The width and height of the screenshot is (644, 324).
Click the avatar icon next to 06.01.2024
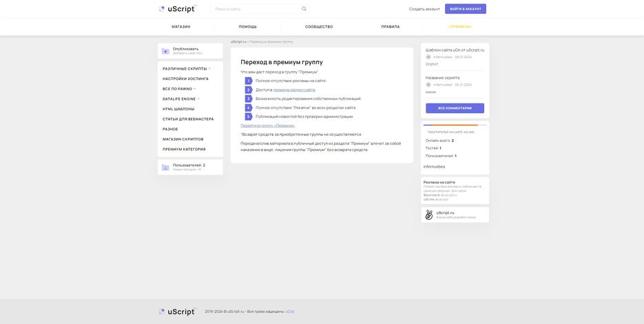428,85
